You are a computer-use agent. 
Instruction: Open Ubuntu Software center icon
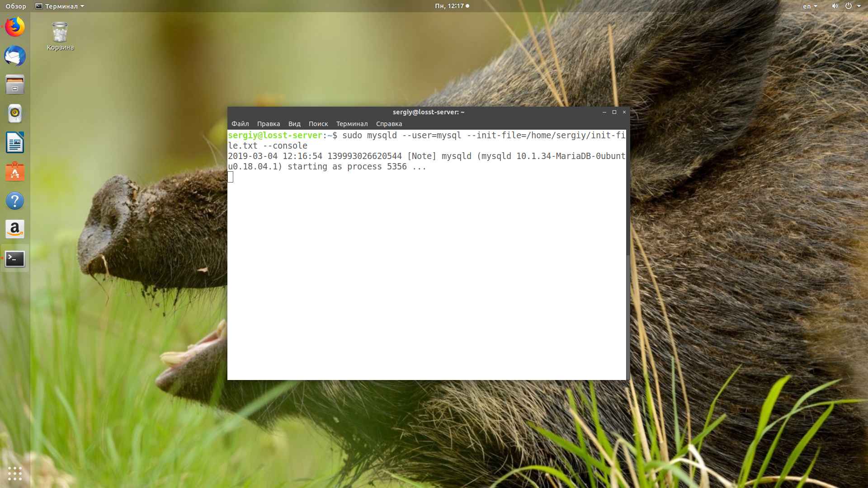tap(15, 172)
